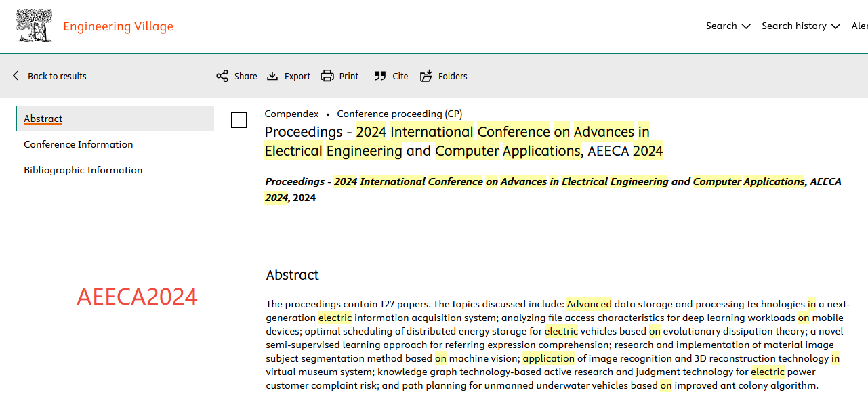
Task: Expand the Search dropdown menu
Action: [x=728, y=26]
